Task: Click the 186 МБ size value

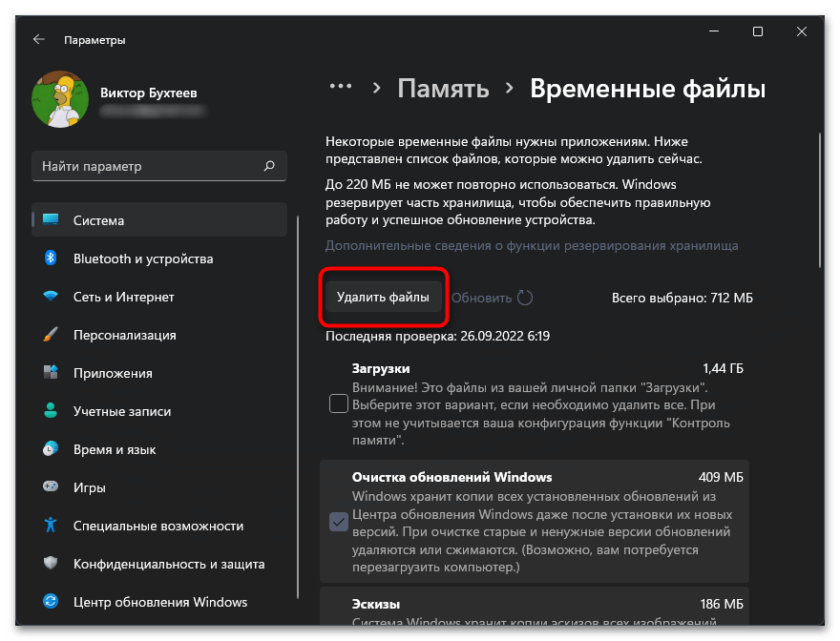Action: coord(722,604)
